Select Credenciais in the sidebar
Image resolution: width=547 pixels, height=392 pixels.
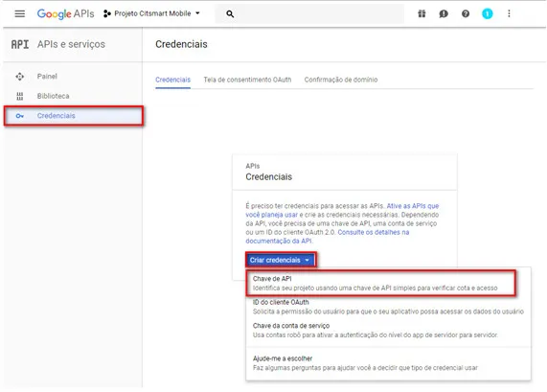point(73,116)
